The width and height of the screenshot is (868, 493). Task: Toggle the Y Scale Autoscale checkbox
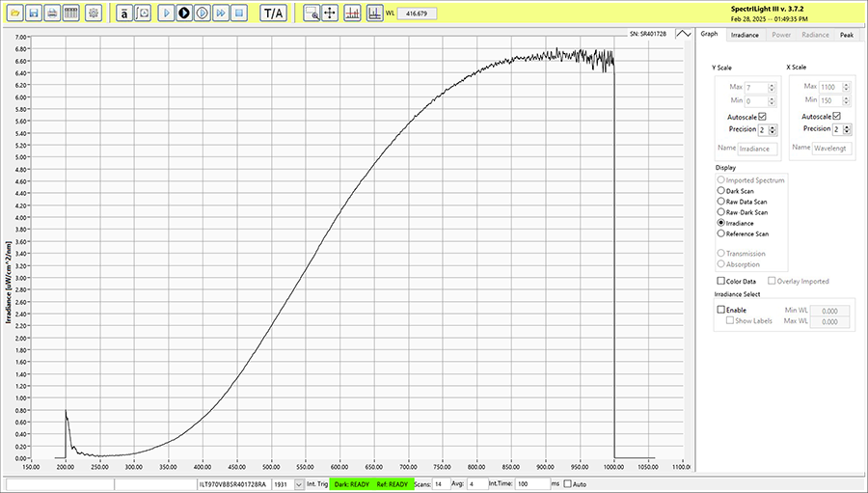tap(762, 116)
